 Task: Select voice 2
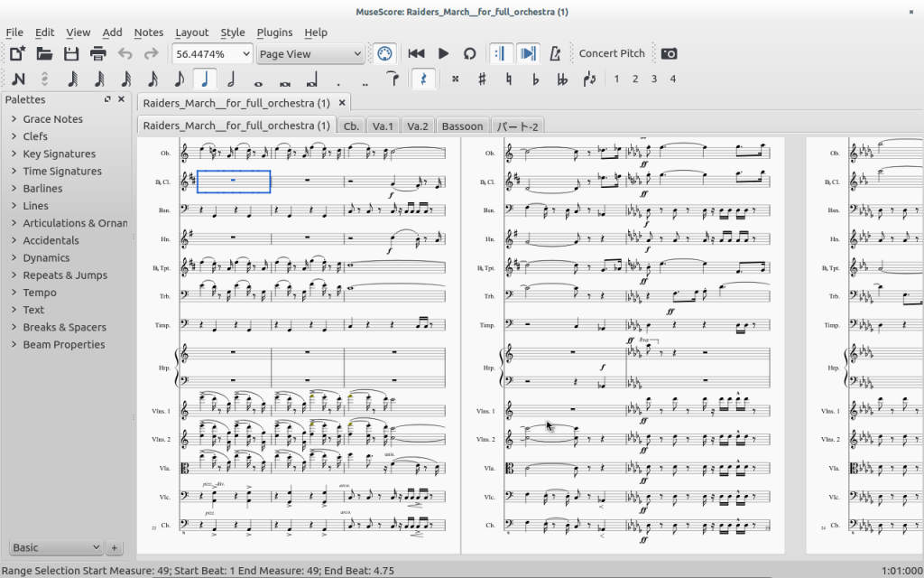635,79
